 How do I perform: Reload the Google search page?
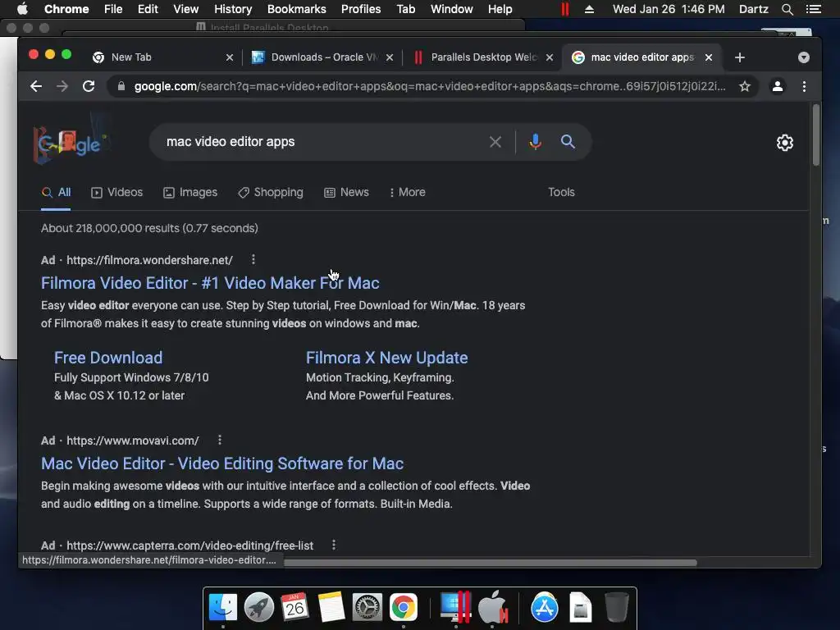(x=89, y=86)
